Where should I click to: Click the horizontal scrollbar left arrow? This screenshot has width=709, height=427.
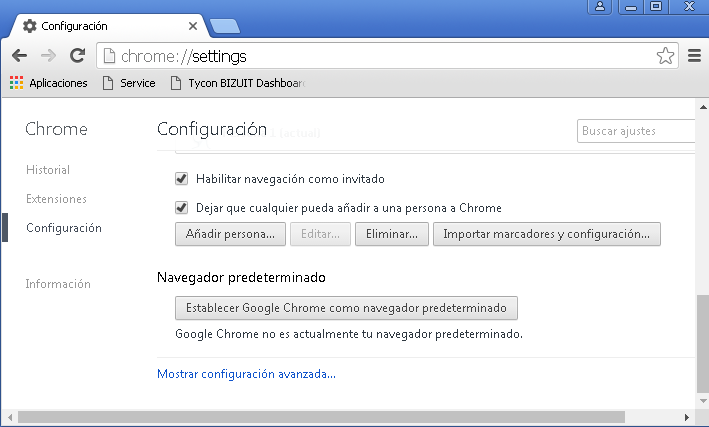point(10,417)
